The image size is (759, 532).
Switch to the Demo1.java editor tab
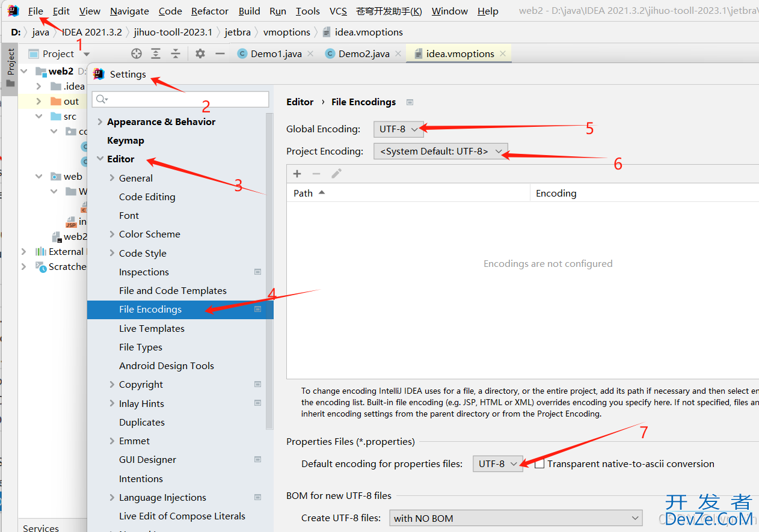[276, 54]
